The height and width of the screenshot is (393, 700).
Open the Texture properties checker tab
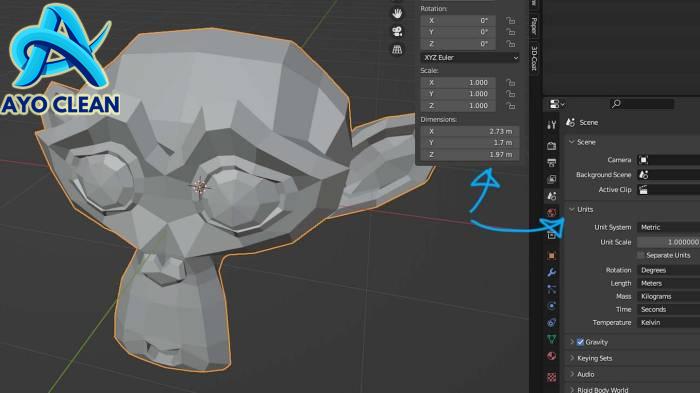click(552, 377)
